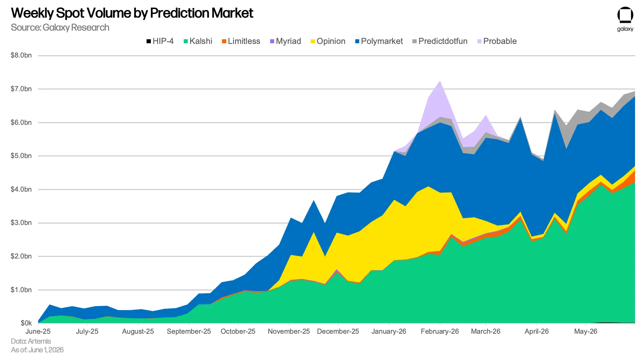Viewport: 644px width, 364px height.
Task: Click the Polymarket blue legend swatch
Action: pyautogui.click(x=357, y=41)
